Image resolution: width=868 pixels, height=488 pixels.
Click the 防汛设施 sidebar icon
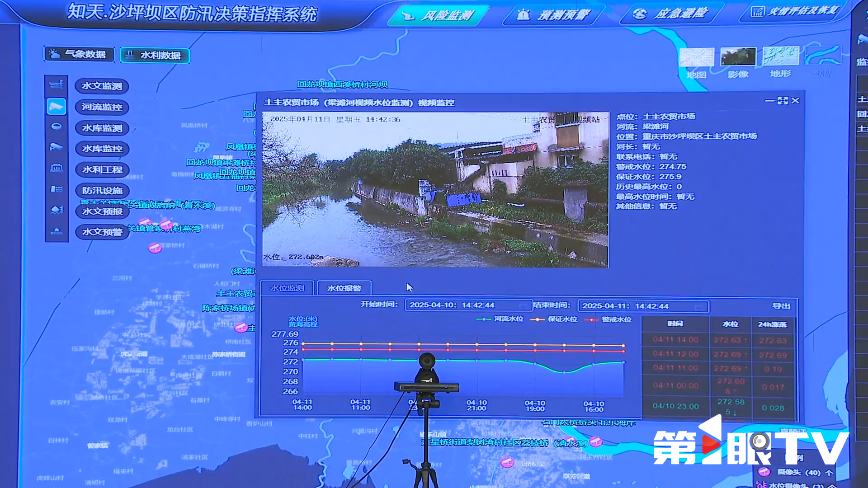56,189
